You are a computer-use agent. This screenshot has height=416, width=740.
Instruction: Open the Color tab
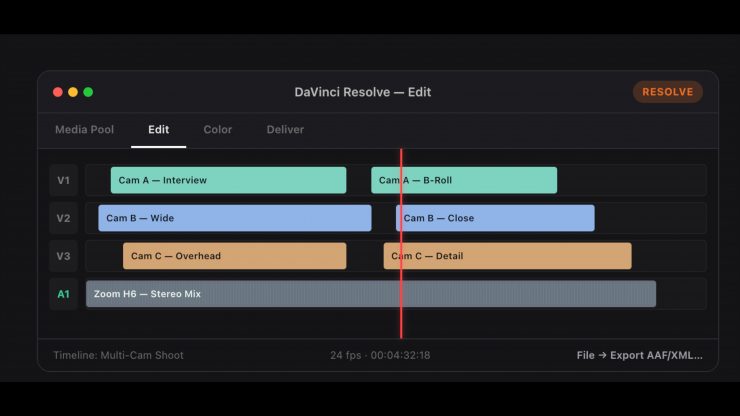tap(218, 130)
